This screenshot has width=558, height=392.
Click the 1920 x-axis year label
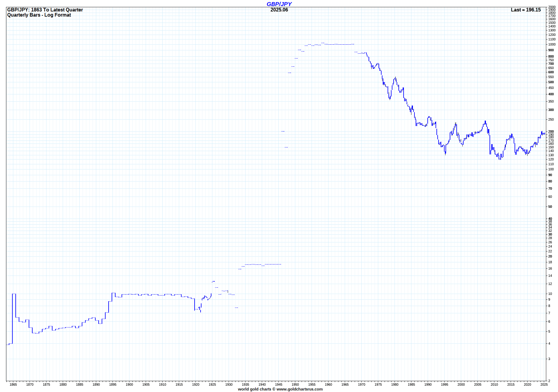(x=196, y=384)
